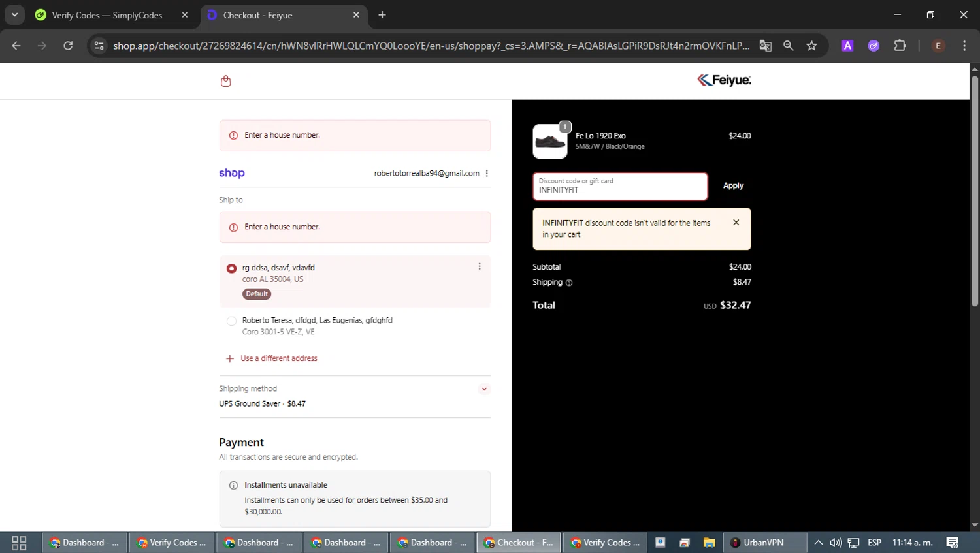Viewport: 980px width, 553px height.
Task: Open the Chrome profile E avatar
Action: point(938,46)
